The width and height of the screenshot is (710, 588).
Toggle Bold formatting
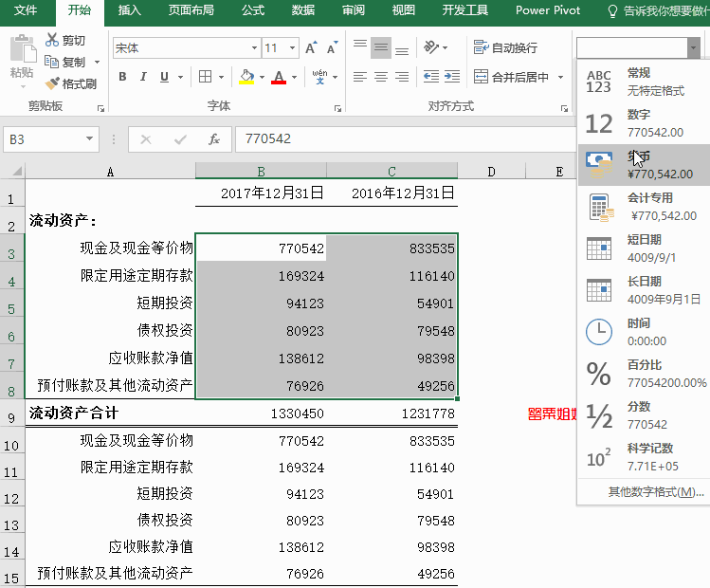tap(122, 77)
